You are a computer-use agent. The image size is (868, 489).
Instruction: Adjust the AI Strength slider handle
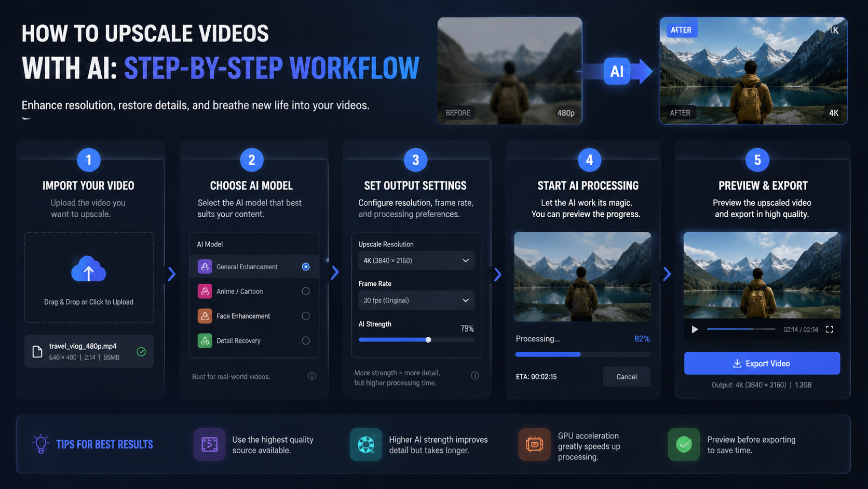428,340
